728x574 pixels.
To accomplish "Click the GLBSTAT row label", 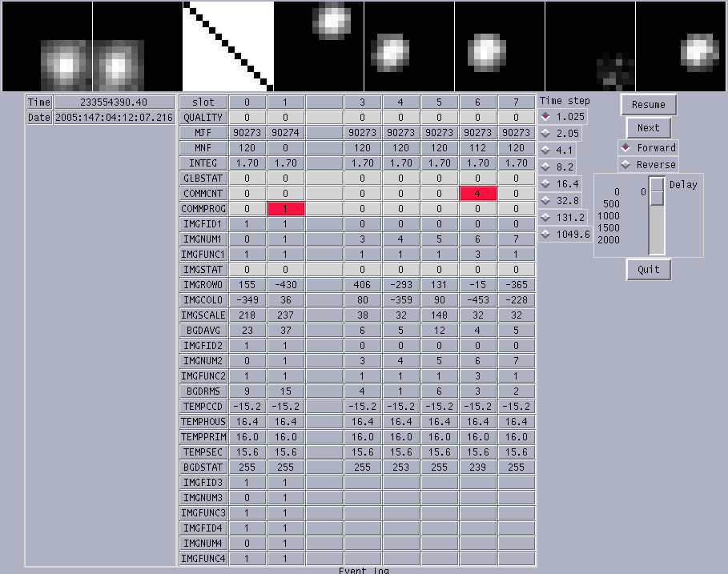I will tap(203, 179).
